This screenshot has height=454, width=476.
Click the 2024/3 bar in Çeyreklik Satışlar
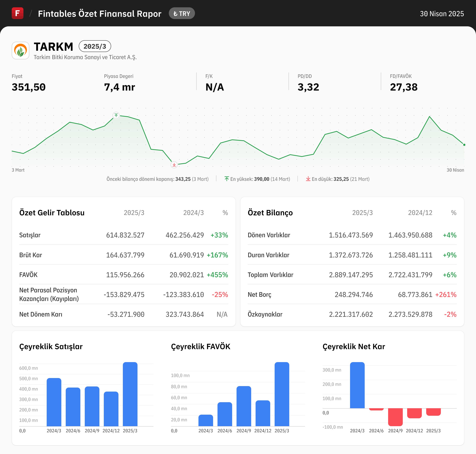(54, 402)
